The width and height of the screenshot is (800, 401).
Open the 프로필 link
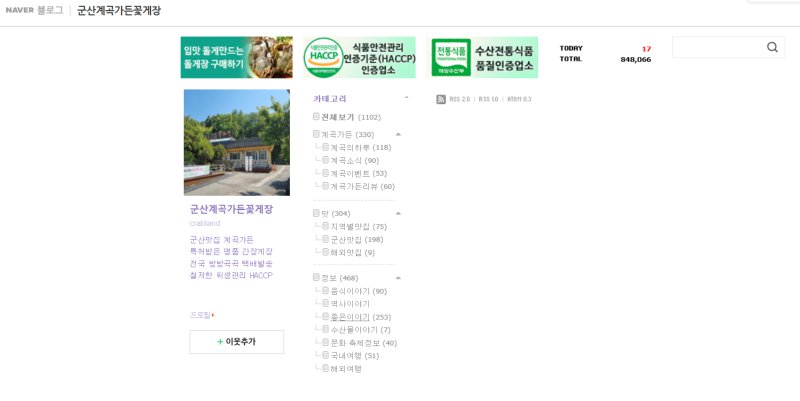coord(202,315)
